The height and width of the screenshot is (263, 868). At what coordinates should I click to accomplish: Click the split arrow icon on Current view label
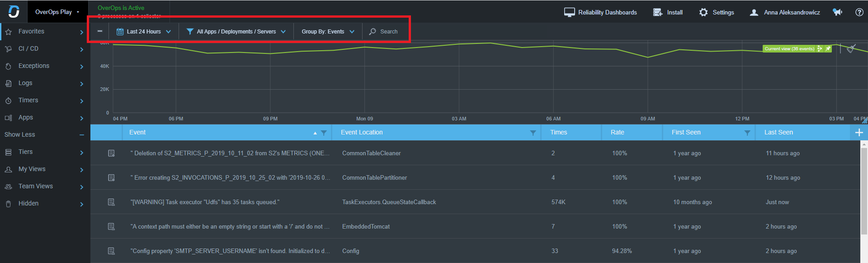tap(820, 48)
